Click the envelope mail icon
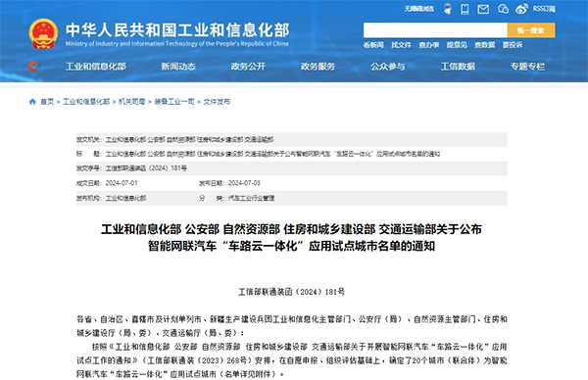 pos(483,9)
